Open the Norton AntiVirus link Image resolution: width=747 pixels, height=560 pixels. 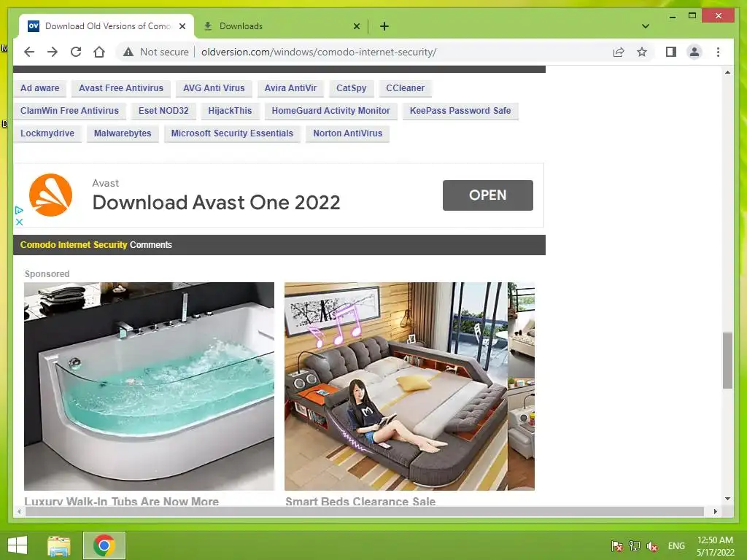[x=348, y=133]
